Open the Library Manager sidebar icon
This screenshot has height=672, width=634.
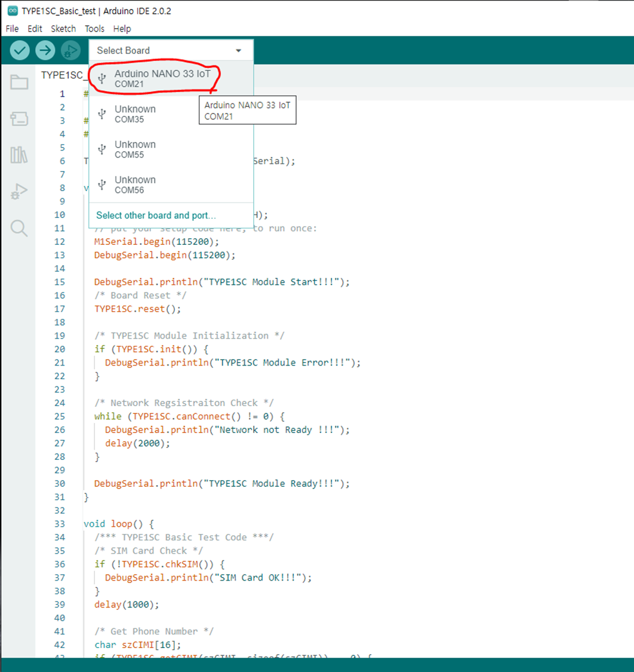[x=19, y=155]
